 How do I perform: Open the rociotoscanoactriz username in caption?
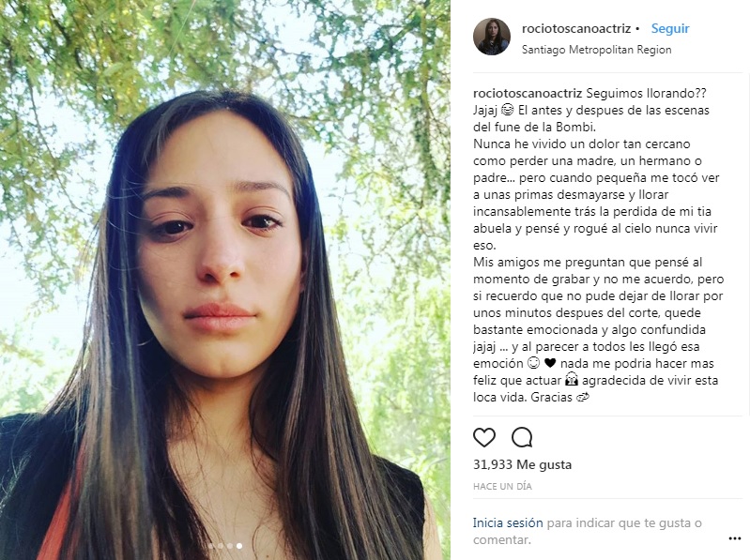[x=528, y=93]
